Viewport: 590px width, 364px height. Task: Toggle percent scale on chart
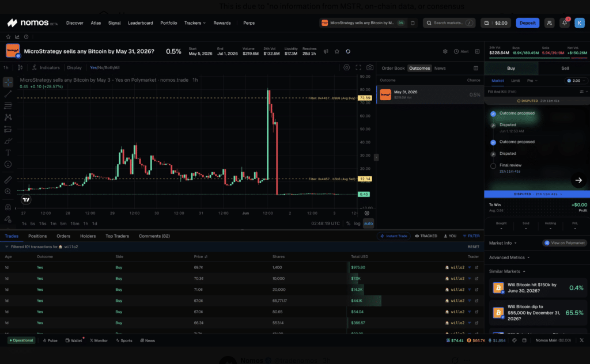[348, 223]
